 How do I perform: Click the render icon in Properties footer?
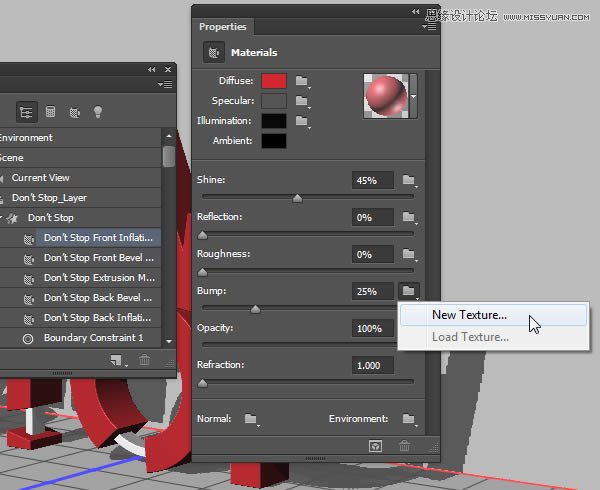[375, 446]
